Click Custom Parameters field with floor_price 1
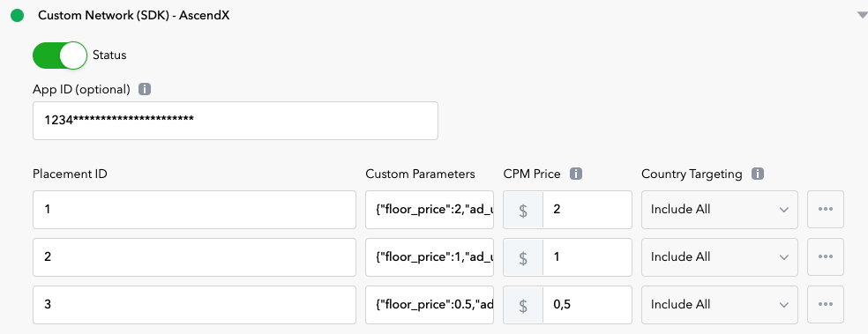This screenshot has width=868, height=334. pos(430,257)
